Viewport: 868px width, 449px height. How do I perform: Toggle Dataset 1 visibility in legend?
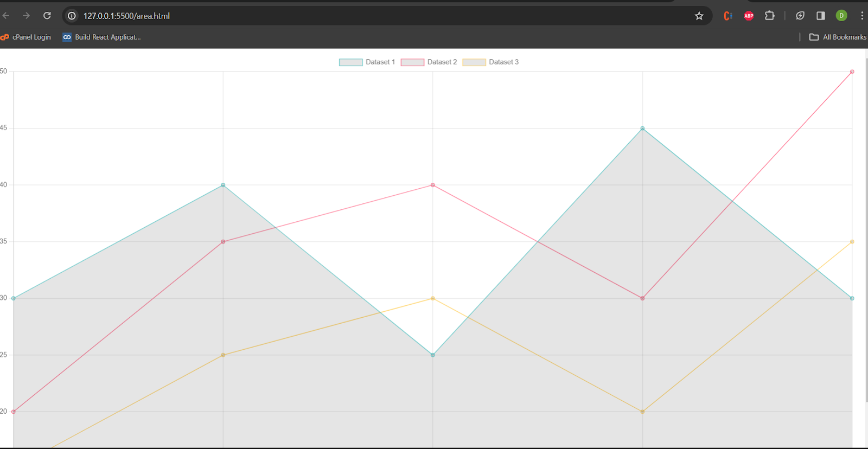click(367, 62)
